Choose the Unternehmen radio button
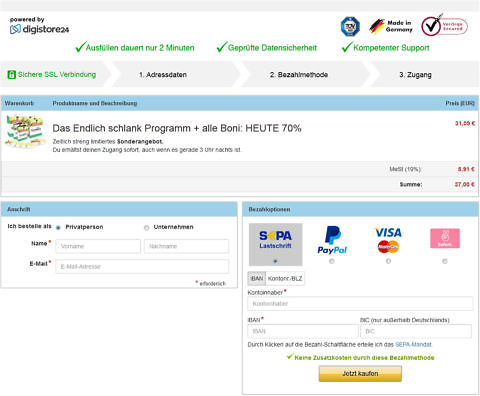This screenshot has width=480, height=396. tap(146, 228)
